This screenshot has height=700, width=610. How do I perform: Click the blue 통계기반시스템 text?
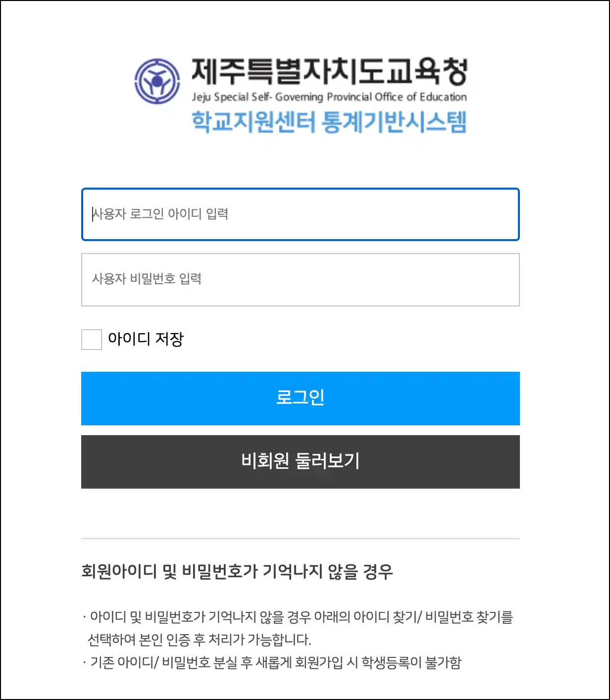pyautogui.click(x=394, y=122)
